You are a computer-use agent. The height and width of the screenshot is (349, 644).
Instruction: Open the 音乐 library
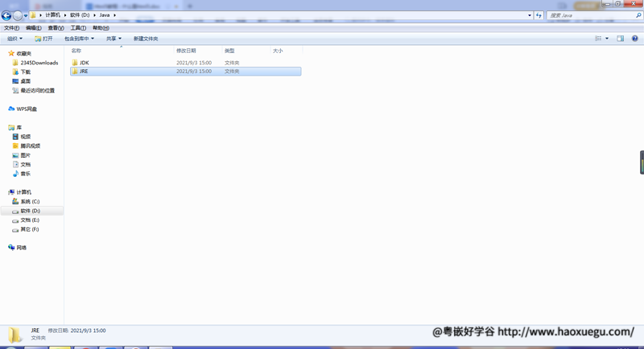coord(26,174)
